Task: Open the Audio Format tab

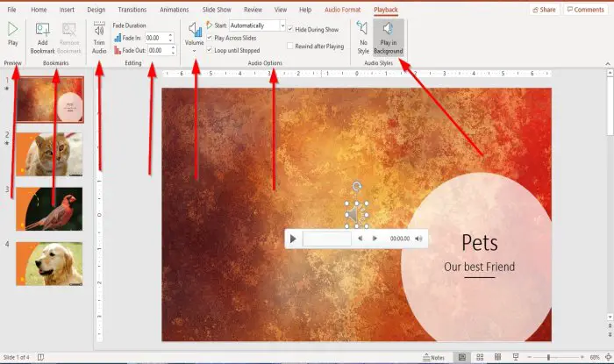Action: [x=342, y=10]
